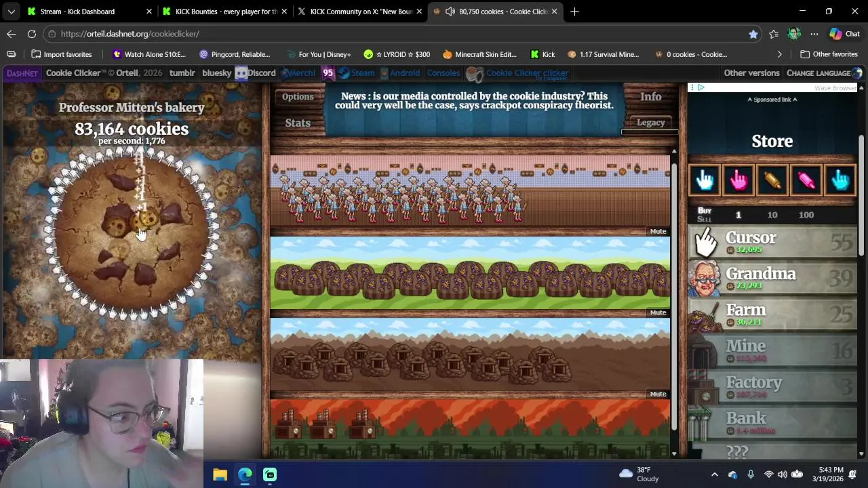Screen dimensions: 868x488
Task: Click the buildings panel scrollbar down arrow
Action: coord(674,453)
